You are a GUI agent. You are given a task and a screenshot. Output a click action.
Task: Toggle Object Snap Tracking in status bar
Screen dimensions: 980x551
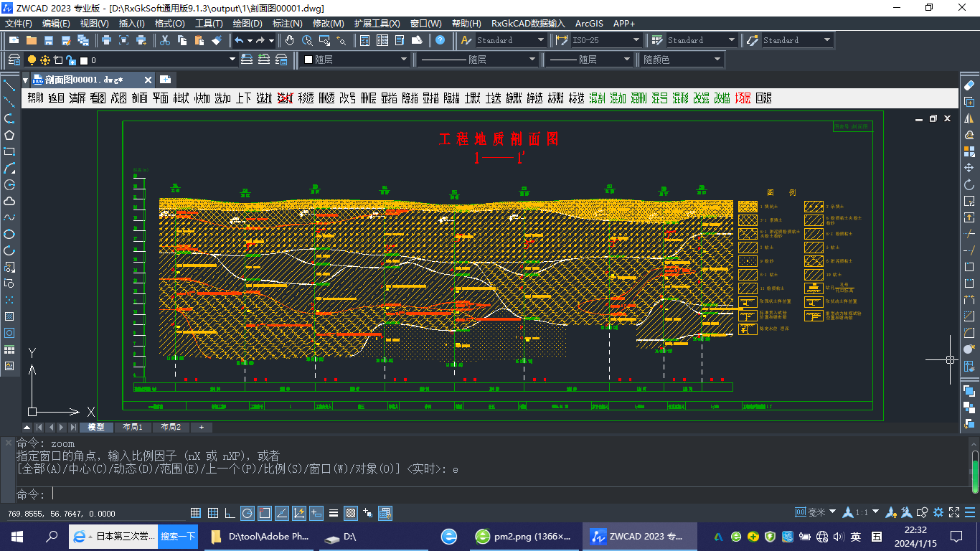(x=282, y=513)
